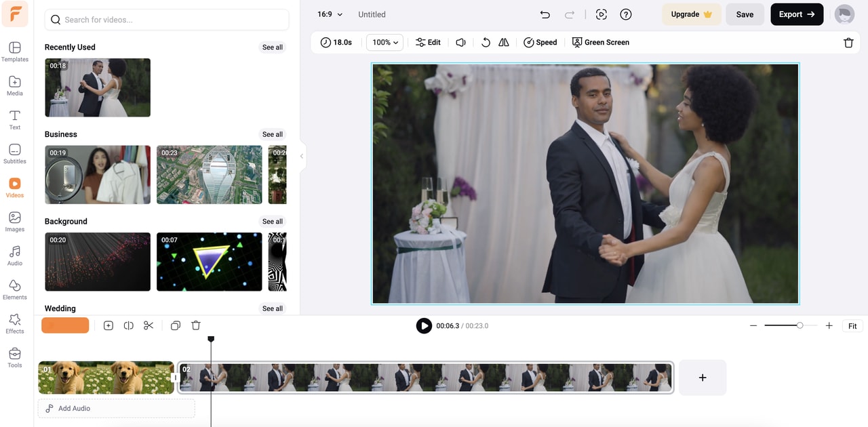Select the 00:19 business video thumbnail
Screen dimensions: 868x427
[98, 175]
